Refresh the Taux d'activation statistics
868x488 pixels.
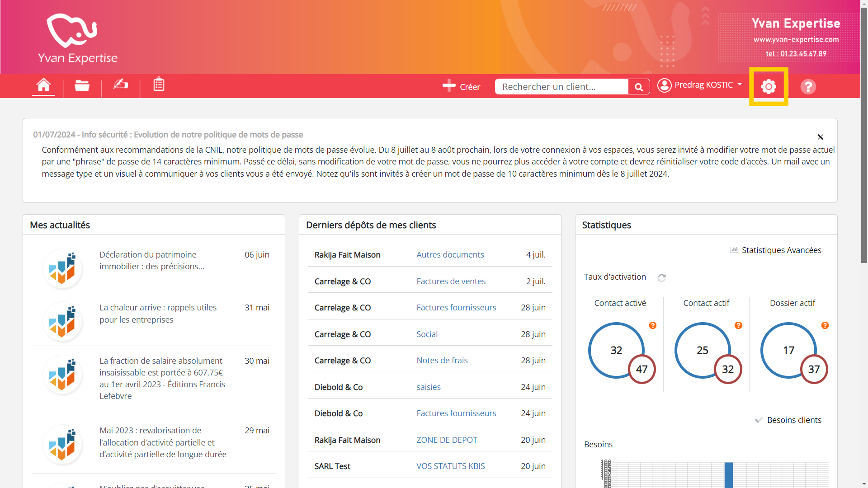(662, 278)
